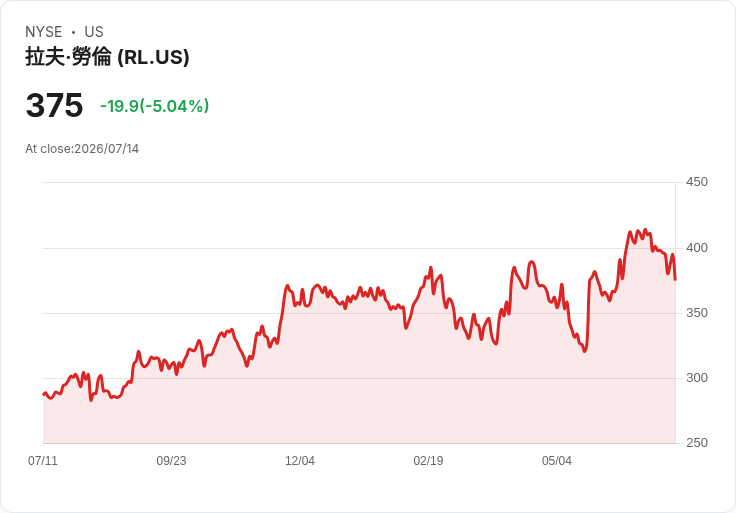Screen dimensions: 736x513
Task: Click the starting point of the price line
Action: point(44,394)
